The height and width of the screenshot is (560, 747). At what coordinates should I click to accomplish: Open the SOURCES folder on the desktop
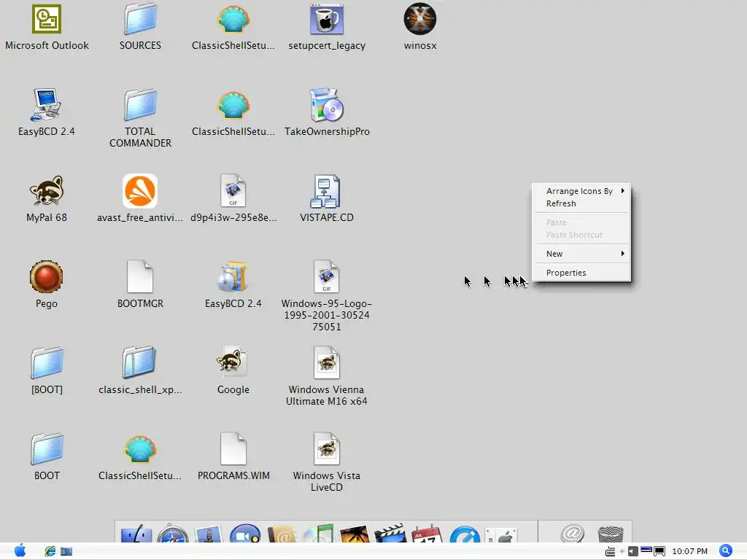140,19
